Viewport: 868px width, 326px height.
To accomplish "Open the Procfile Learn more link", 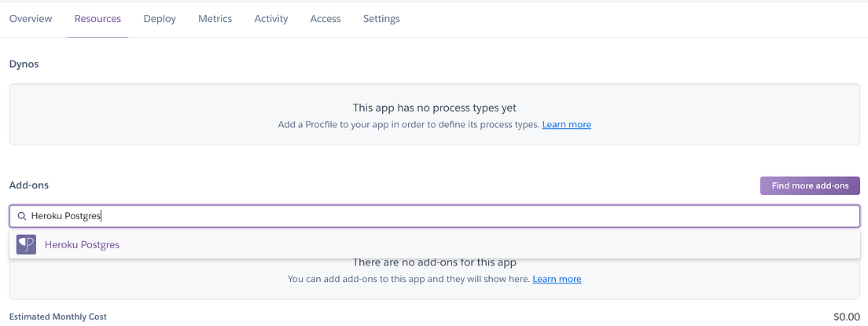I will tap(566, 125).
